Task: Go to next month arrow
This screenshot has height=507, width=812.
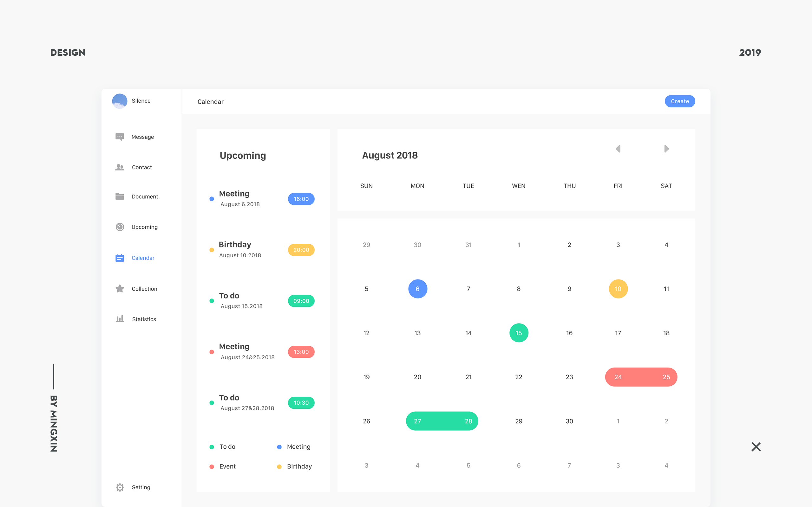Action: pyautogui.click(x=666, y=149)
